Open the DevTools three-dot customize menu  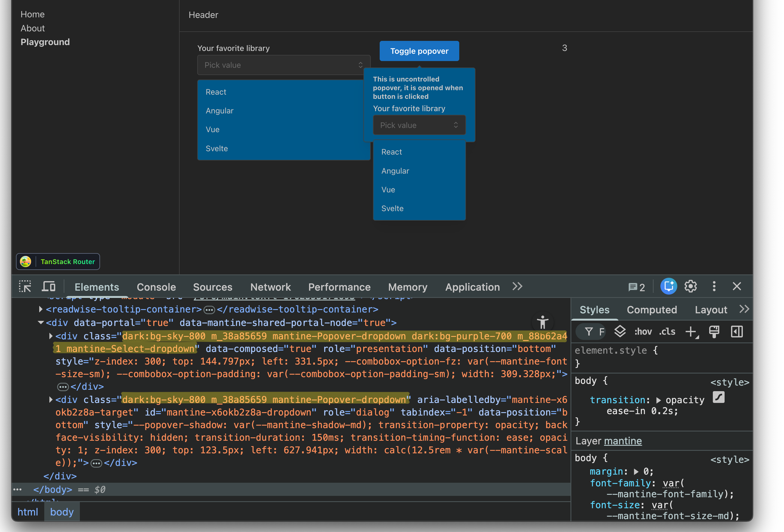pyautogui.click(x=714, y=286)
